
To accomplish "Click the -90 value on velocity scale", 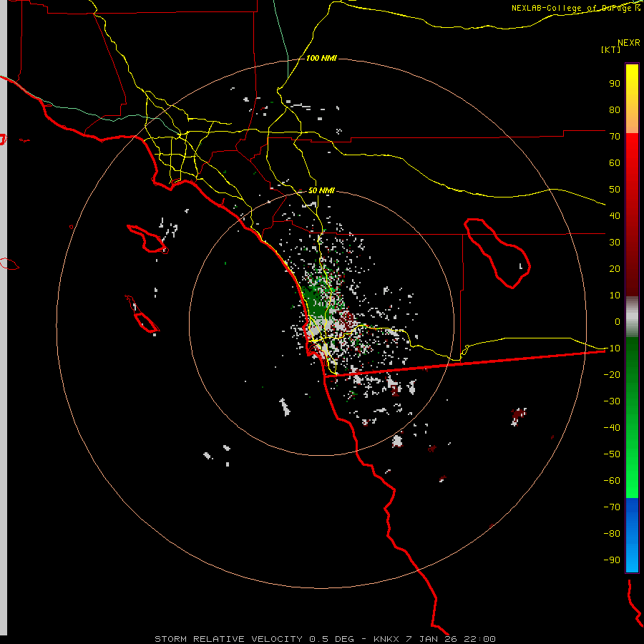I will point(612,560).
